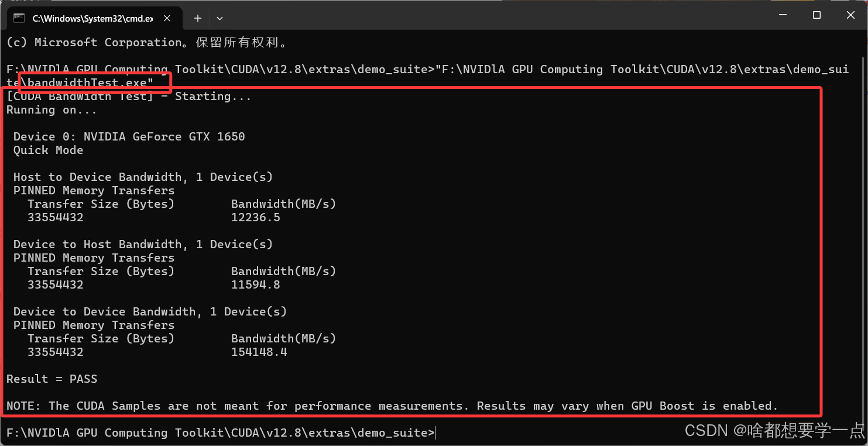Click the NOTE line about CUDA Samples
The width and height of the screenshot is (868, 446).
click(392, 406)
